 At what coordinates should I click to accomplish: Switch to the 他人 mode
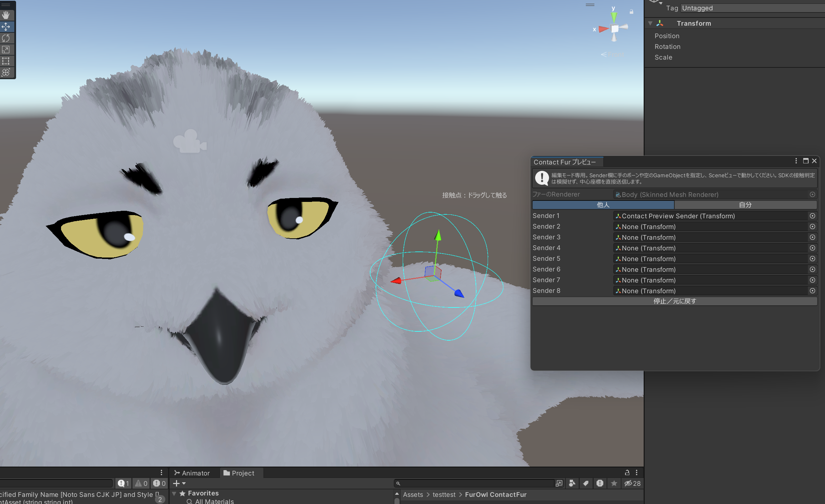[603, 205]
